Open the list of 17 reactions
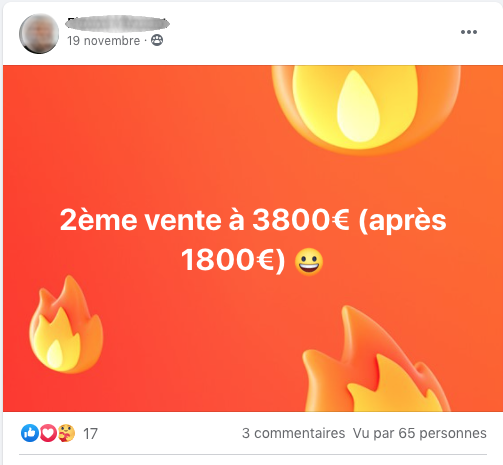This screenshot has width=503, height=465. tap(90, 434)
